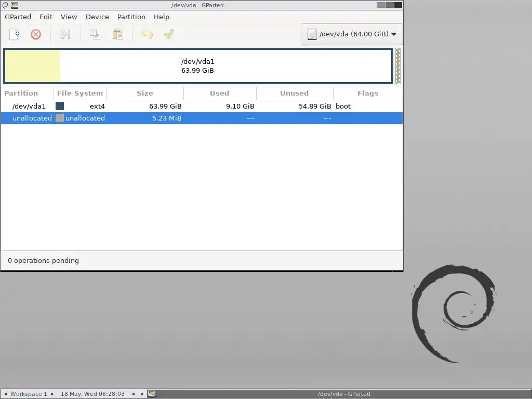Click the GParted app icon in taskbar
This screenshot has width=532, height=399.
pyautogui.click(x=152, y=394)
